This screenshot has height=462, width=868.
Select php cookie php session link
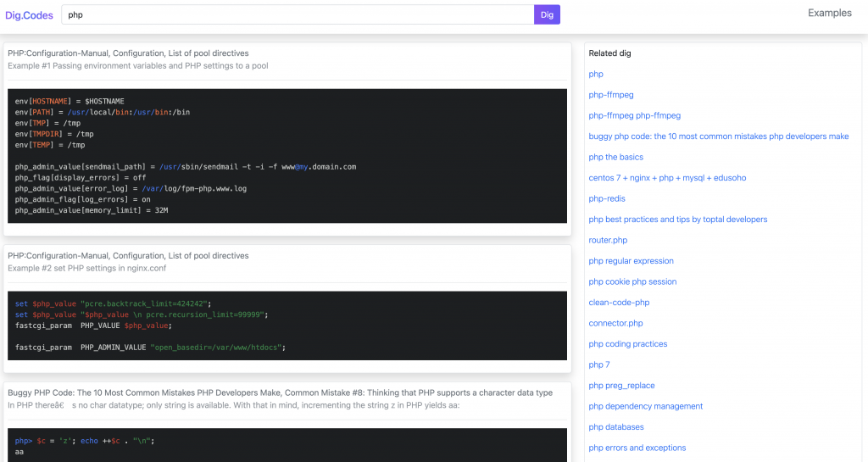[632, 281]
